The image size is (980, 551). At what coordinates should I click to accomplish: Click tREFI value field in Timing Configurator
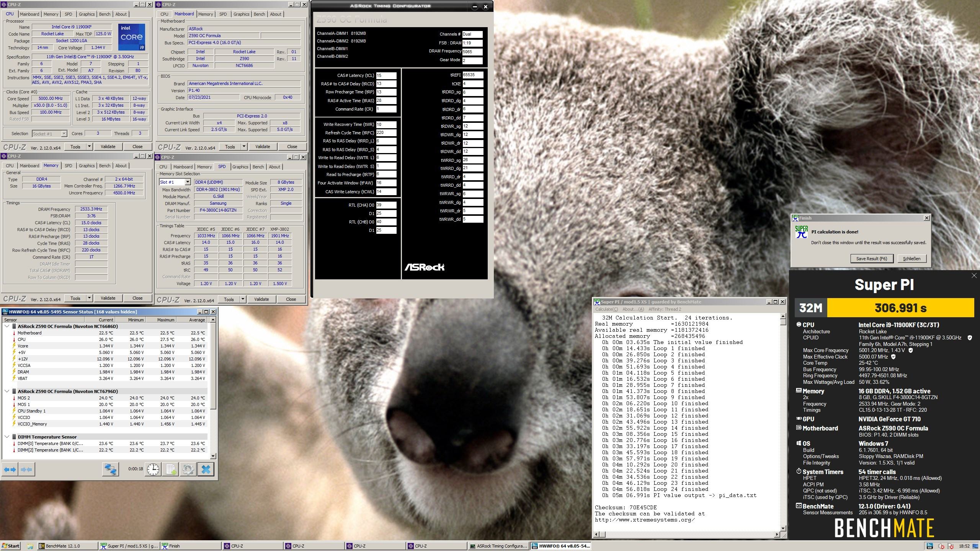coord(472,75)
